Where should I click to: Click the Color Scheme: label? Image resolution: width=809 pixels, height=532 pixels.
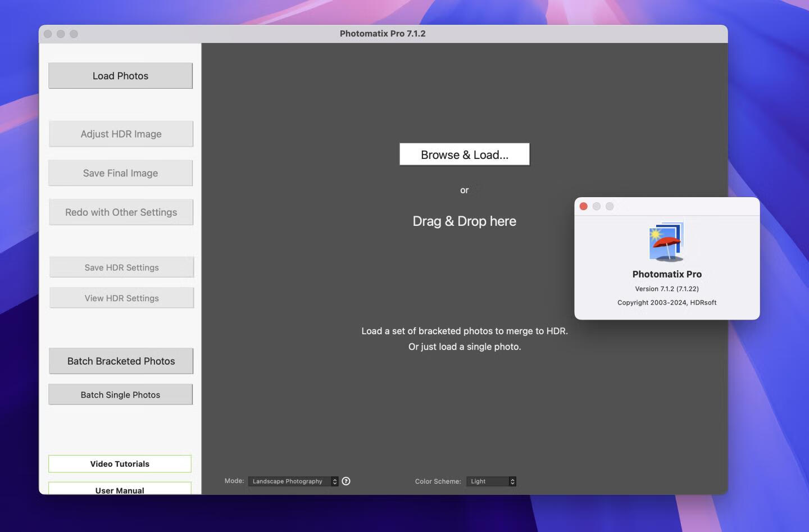pos(438,481)
